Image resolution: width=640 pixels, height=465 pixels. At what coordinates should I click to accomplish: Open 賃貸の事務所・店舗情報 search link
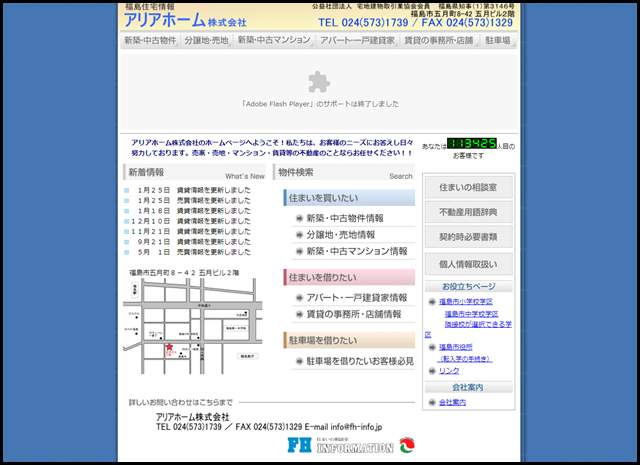click(x=354, y=314)
